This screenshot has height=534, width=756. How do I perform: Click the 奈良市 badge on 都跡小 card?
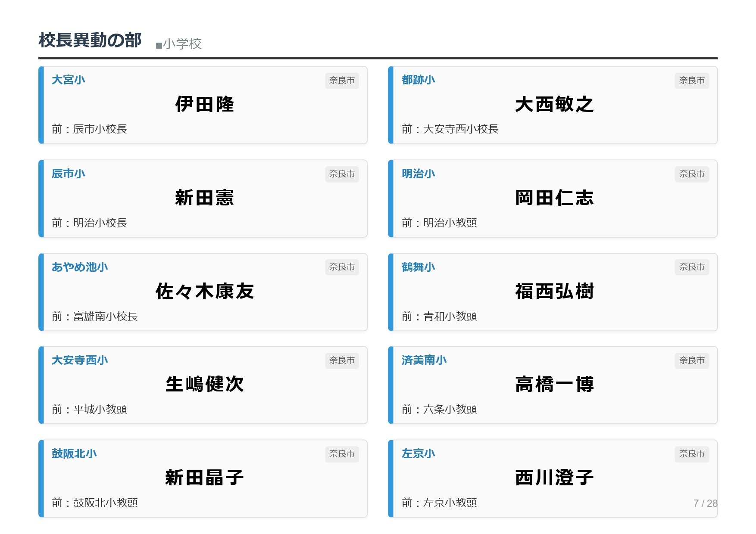[x=691, y=81]
